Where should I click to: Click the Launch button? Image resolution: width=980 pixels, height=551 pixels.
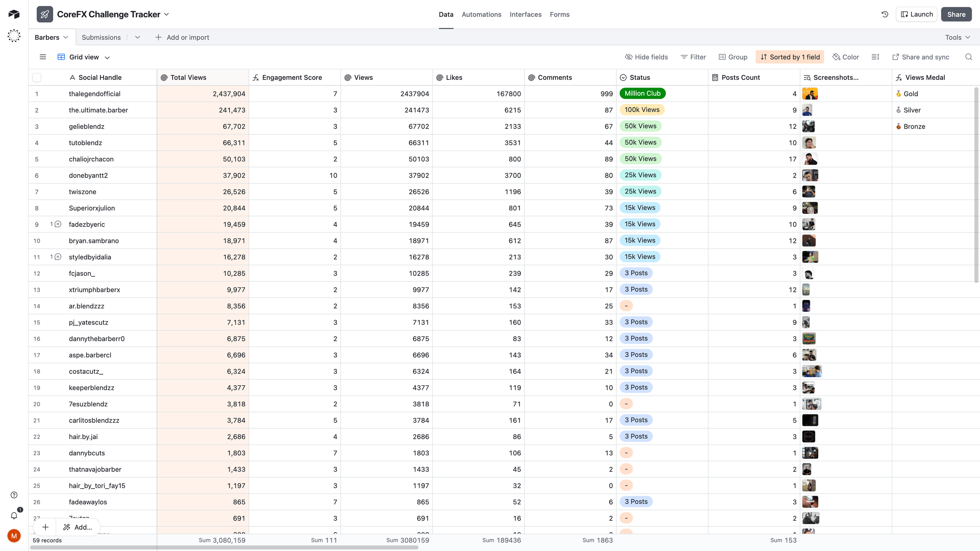pos(916,14)
